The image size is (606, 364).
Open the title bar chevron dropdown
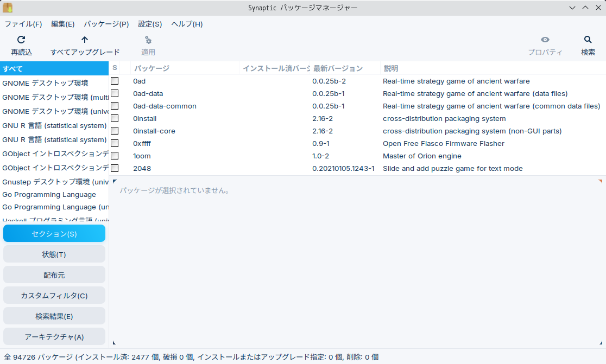572,7
